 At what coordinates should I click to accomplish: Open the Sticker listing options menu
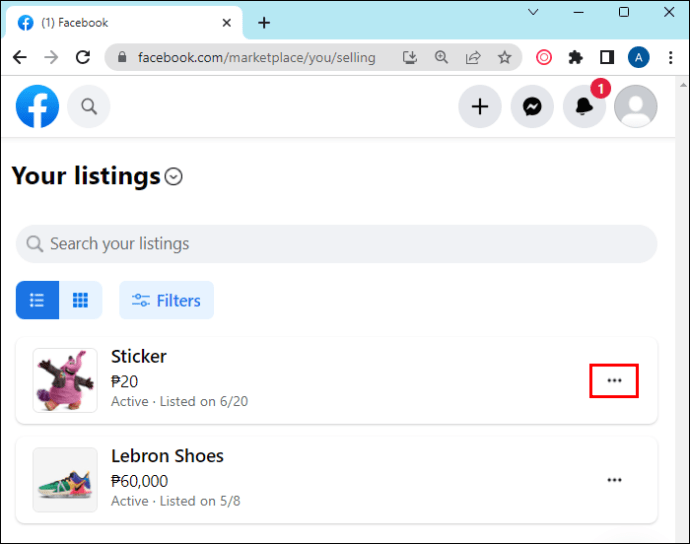point(614,381)
